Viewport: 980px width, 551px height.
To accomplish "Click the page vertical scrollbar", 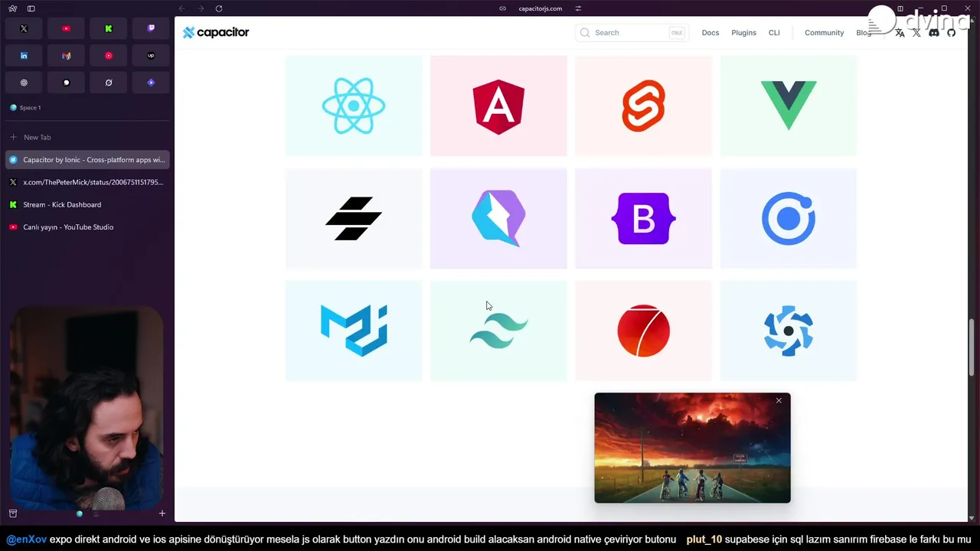I will click(972, 348).
